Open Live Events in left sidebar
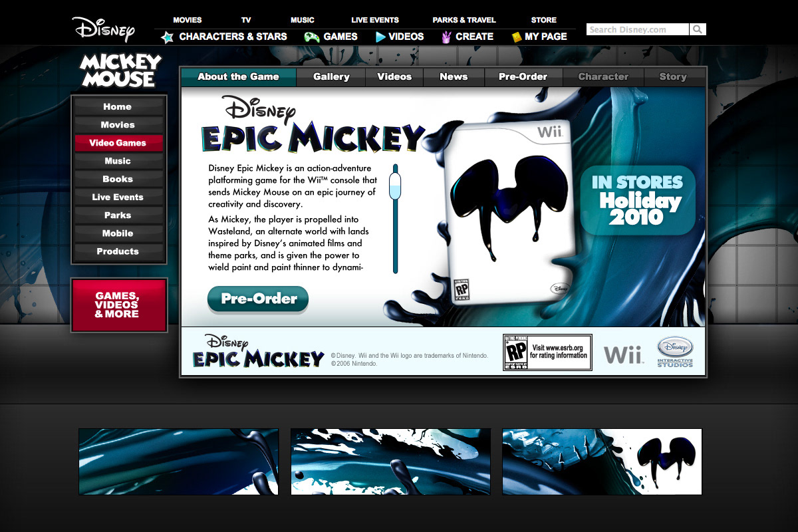This screenshot has height=532, width=798. click(x=118, y=197)
